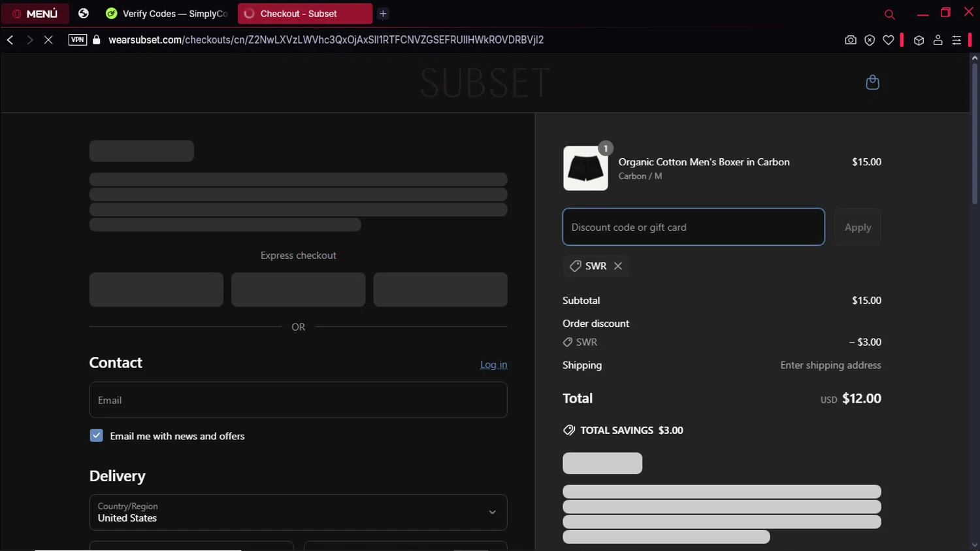Screen dimensions: 980x551
Task: Click the Apply discount button
Action: (x=858, y=227)
